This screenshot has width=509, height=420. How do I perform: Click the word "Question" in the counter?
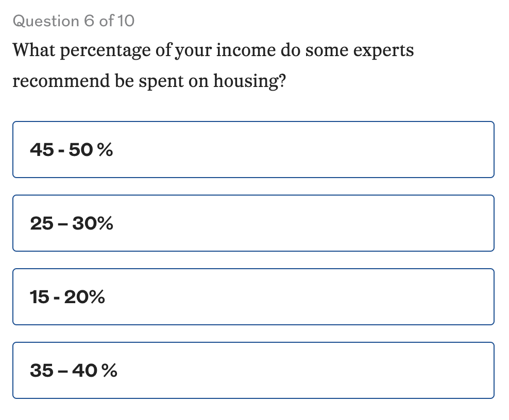tap(45, 21)
